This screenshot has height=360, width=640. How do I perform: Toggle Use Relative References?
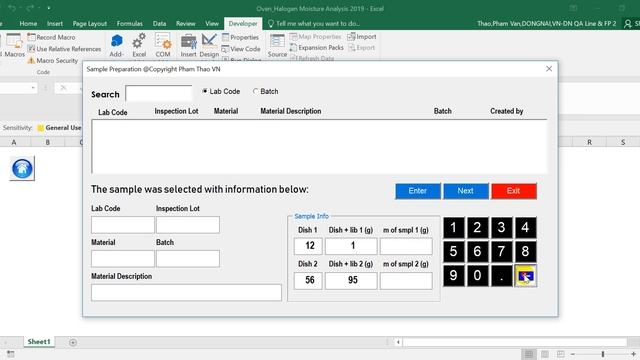tap(64, 49)
